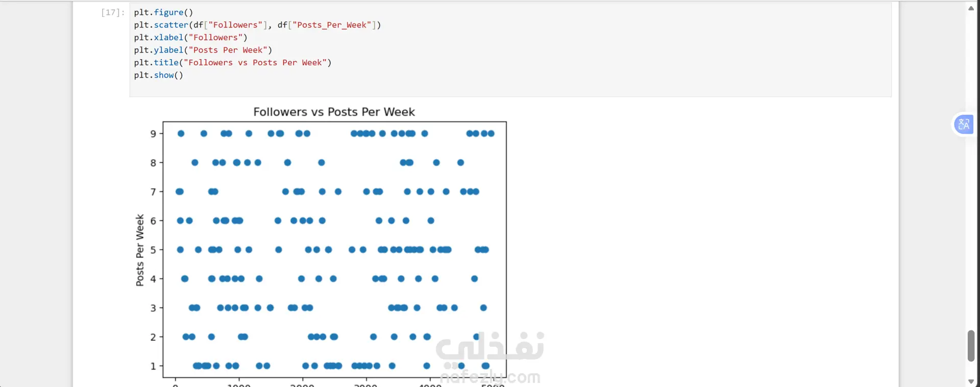This screenshot has width=980, height=387.
Task: Select the cell prompt [17]
Action: click(x=113, y=12)
